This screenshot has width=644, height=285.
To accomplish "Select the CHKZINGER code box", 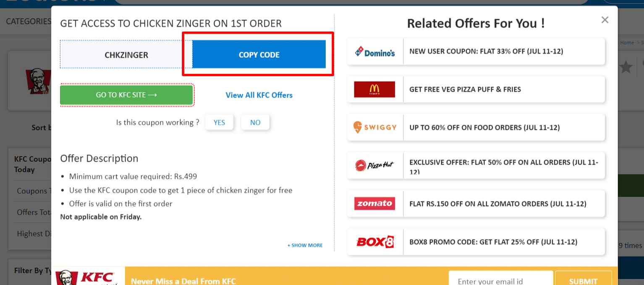I will coord(126,54).
